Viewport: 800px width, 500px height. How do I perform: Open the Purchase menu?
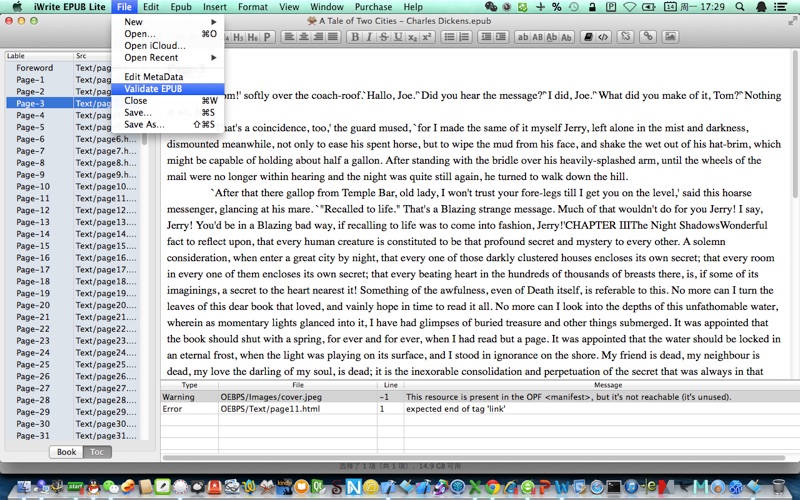pyautogui.click(x=373, y=7)
